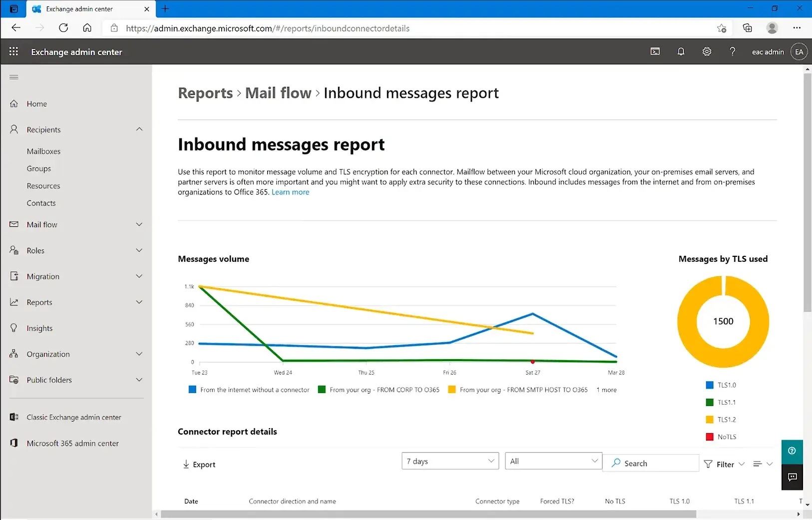Open the notifications bell
The width and height of the screenshot is (812, 520).
click(681, 51)
